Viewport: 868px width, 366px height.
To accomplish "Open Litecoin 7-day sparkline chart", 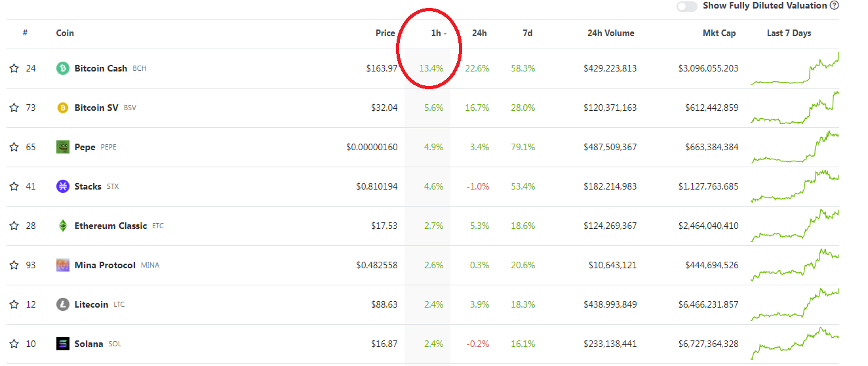I will pyautogui.click(x=795, y=304).
